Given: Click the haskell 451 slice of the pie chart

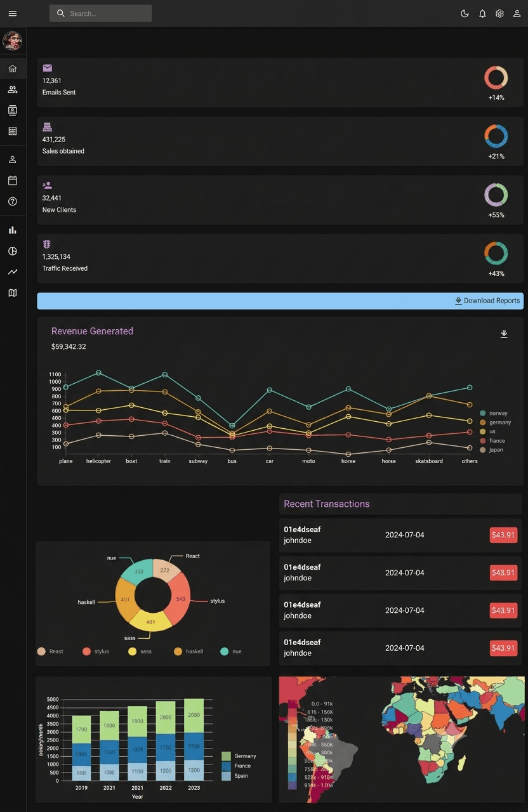Looking at the screenshot, I should point(125,599).
